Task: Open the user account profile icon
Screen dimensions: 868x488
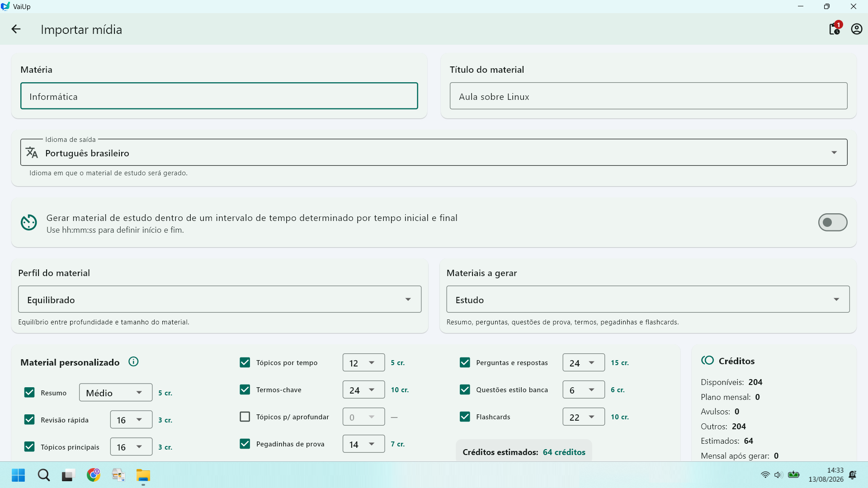Action: tap(857, 29)
